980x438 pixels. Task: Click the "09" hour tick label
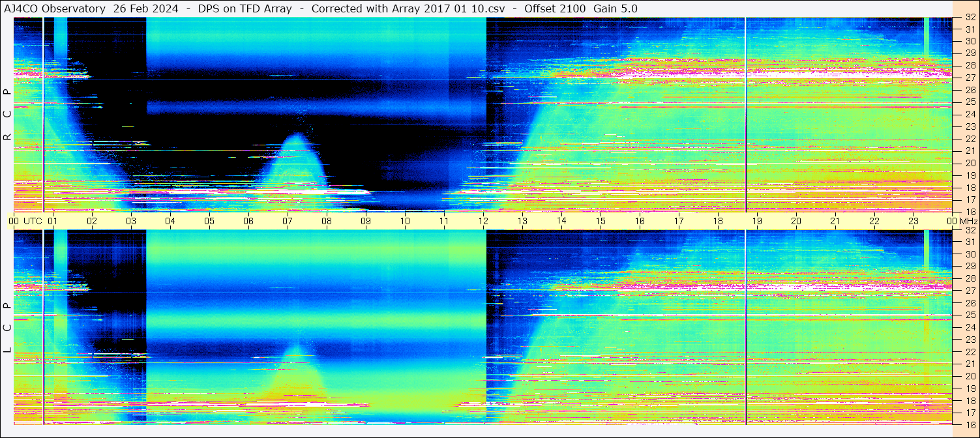tap(366, 221)
